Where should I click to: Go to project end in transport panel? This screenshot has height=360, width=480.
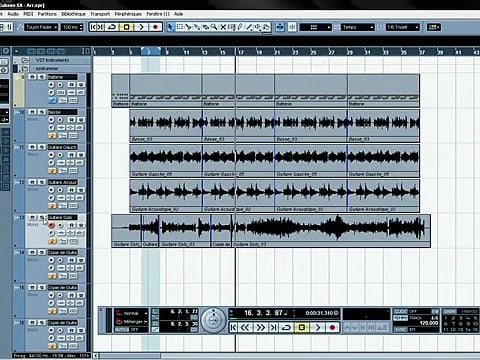[x=273, y=327]
